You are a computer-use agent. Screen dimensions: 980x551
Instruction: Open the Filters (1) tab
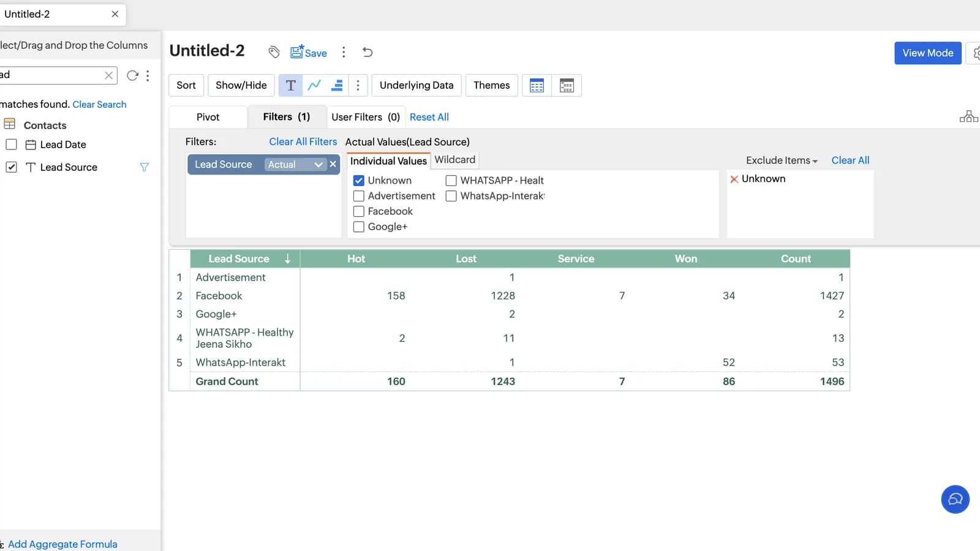[287, 117]
